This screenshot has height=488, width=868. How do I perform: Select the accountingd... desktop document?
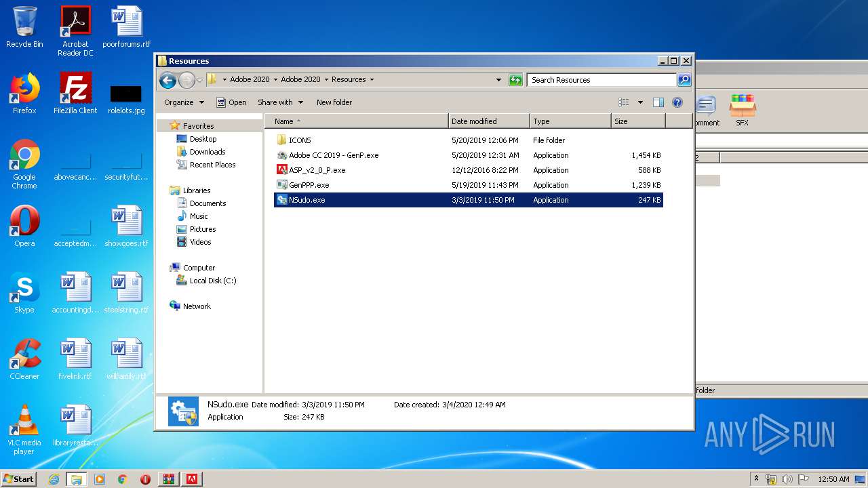(x=75, y=293)
